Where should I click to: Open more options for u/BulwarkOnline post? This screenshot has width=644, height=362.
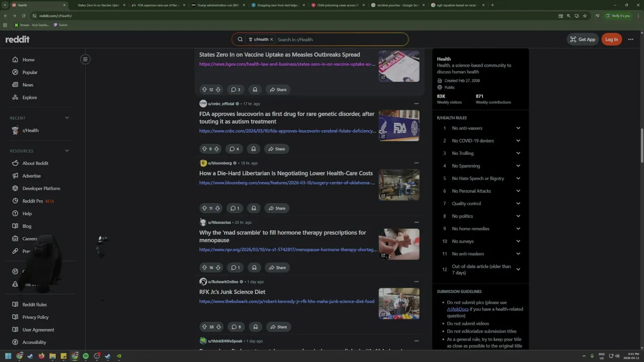pyautogui.click(x=416, y=282)
